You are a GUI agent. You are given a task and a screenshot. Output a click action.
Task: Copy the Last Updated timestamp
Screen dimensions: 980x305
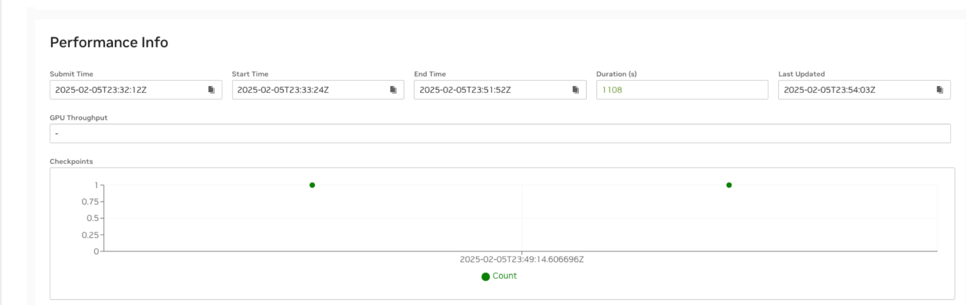click(939, 90)
